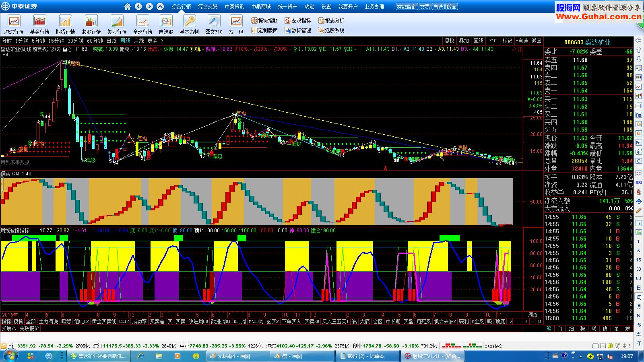
Task: Open 报表分析 report analysis
Action: pyautogui.click(x=331, y=21)
